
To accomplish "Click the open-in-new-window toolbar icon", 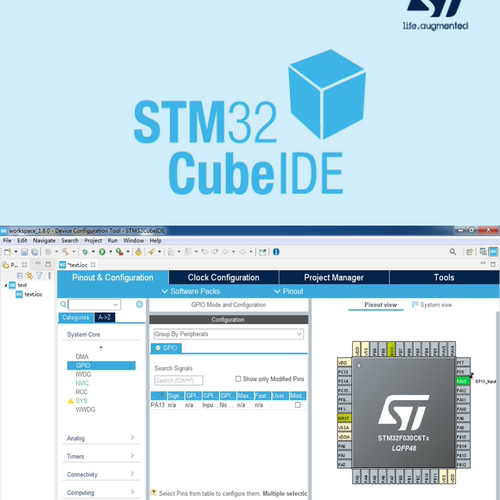I will [x=263, y=252].
